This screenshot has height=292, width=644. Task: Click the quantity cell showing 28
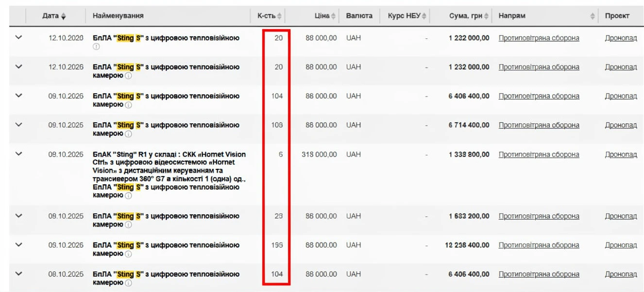278,216
